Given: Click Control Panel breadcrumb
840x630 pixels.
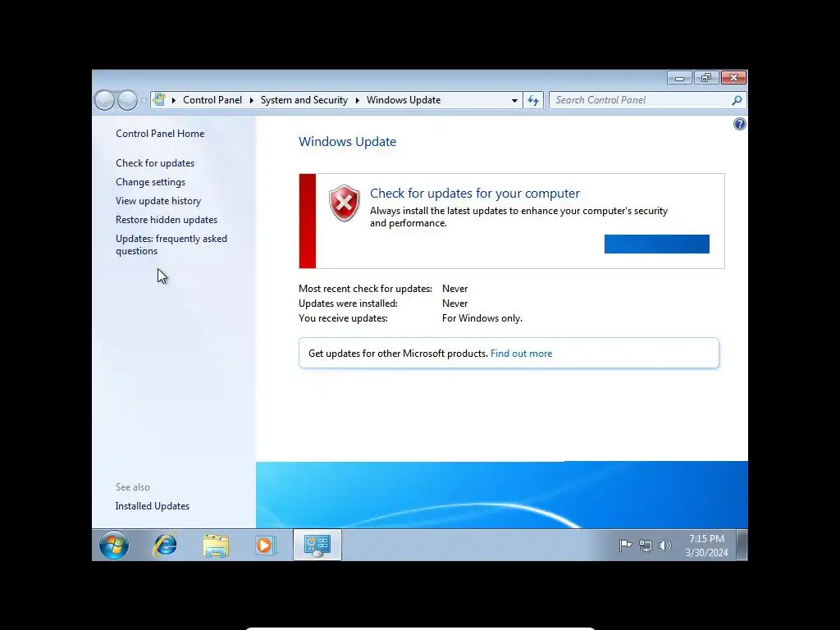Looking at the screenshot, I should [212, 100].
